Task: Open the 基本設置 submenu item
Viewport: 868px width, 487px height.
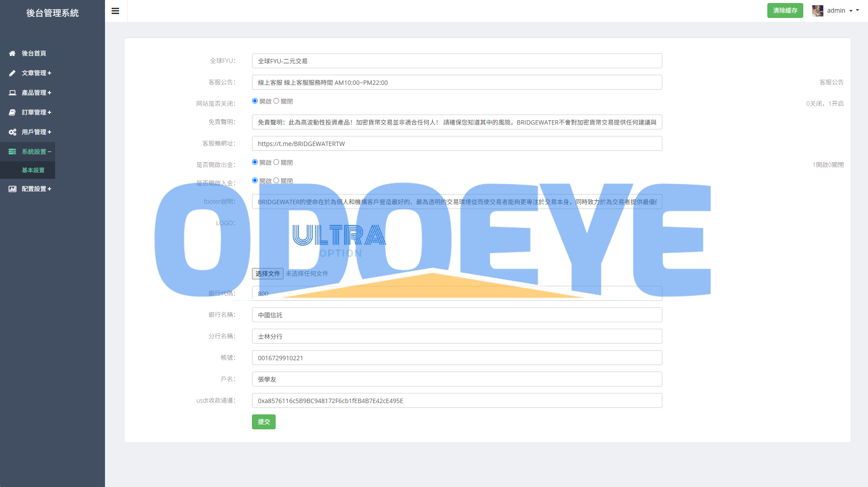Action: (33, 170)
